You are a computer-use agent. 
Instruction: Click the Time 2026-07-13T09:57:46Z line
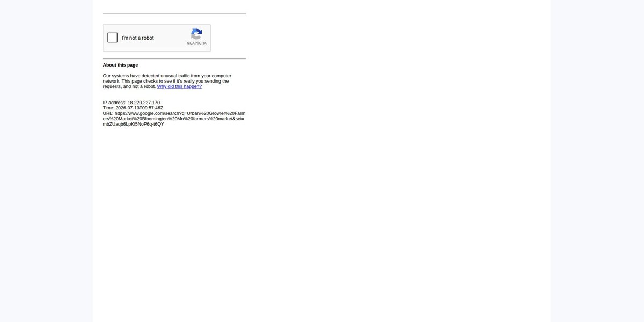coord(133,108)
